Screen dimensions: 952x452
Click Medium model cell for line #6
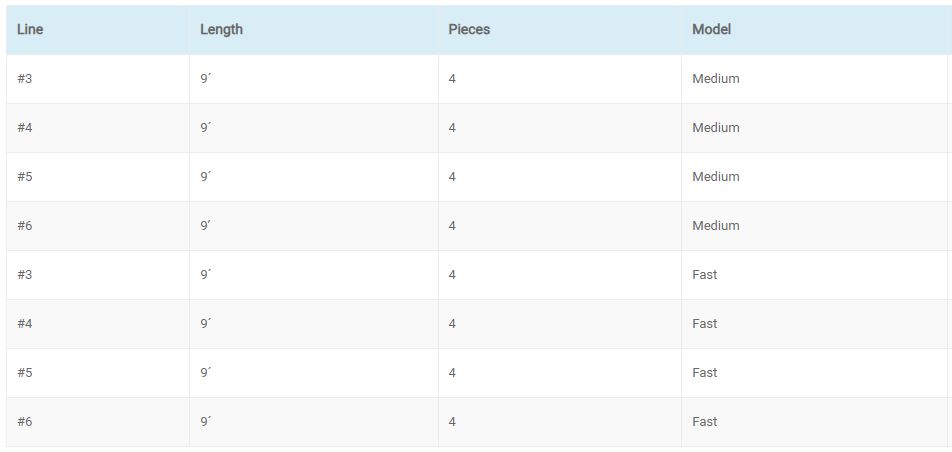pos(815,226)
